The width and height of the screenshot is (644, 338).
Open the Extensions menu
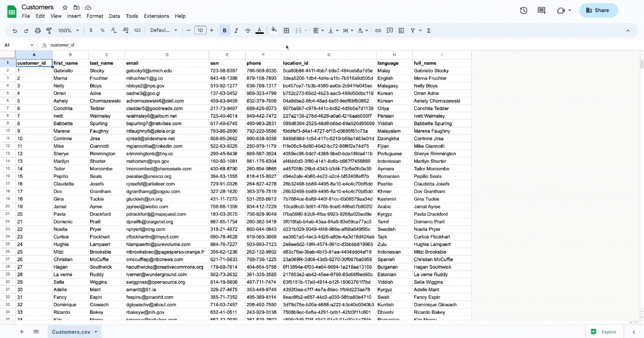click(156, 16)
